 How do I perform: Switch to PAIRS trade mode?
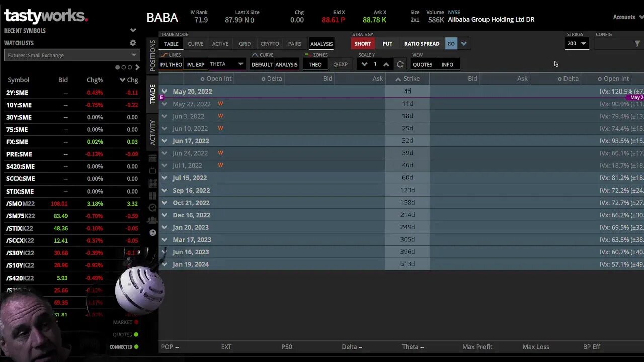click(x=295, y=44)
